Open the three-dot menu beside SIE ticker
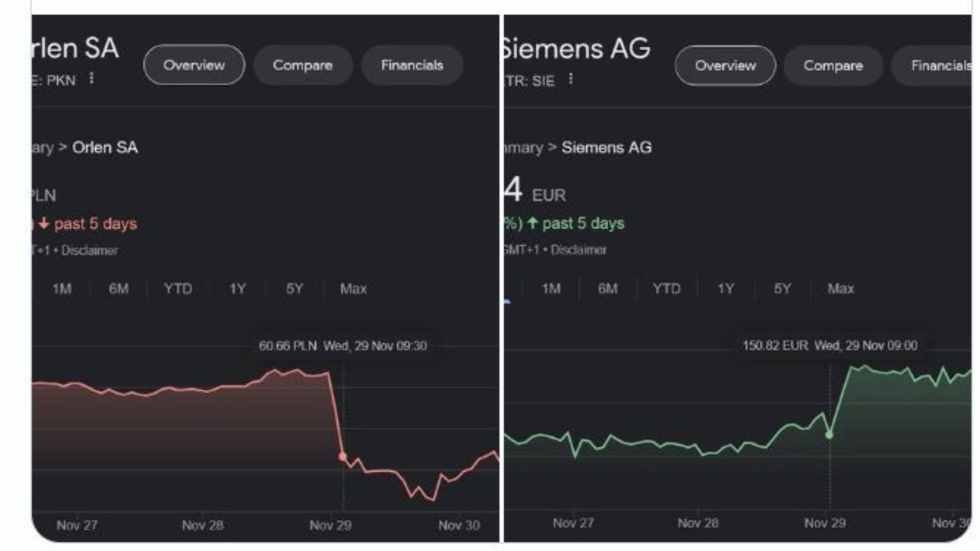The image size is (980, 551). tap(571, 79)
